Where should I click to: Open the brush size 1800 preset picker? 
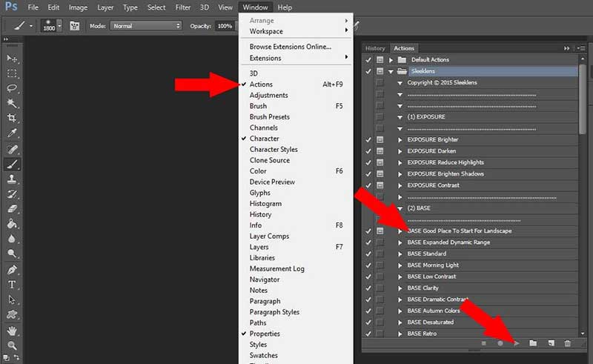click(x=59, y=26)
